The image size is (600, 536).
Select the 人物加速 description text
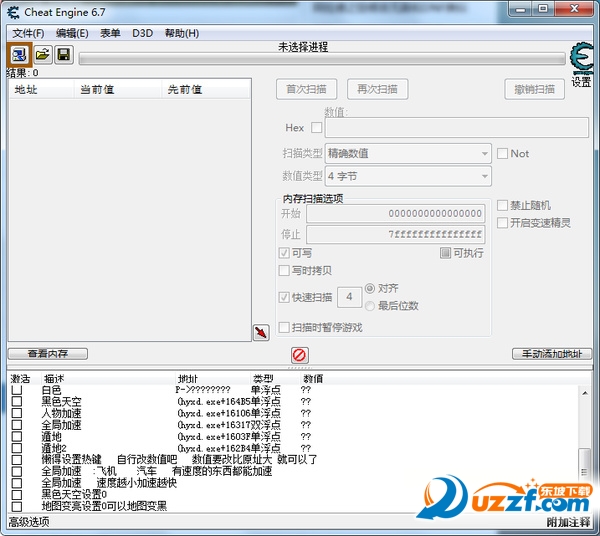click(61, 413)
